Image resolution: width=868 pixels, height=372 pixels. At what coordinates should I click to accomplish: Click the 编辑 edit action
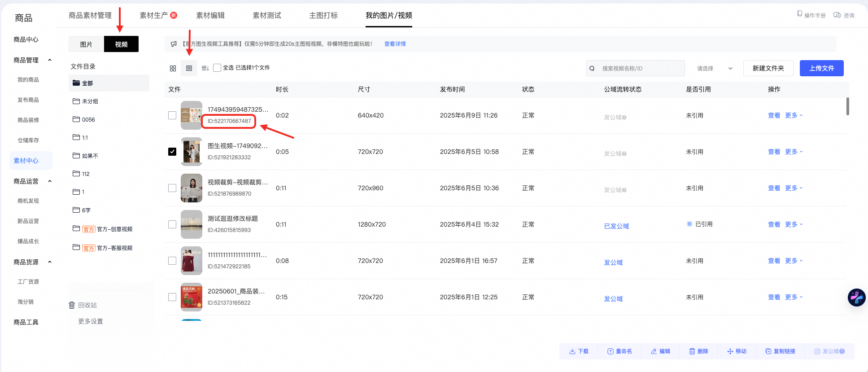tap(660, 351)
